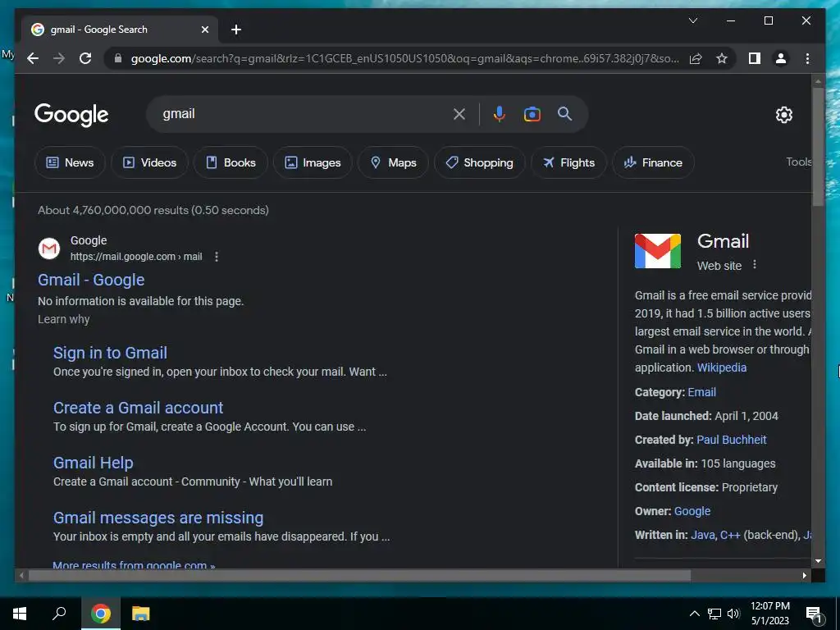Filter results by Videos
Image resolution: width=840 pixels, height=630 pixels.
149,162
